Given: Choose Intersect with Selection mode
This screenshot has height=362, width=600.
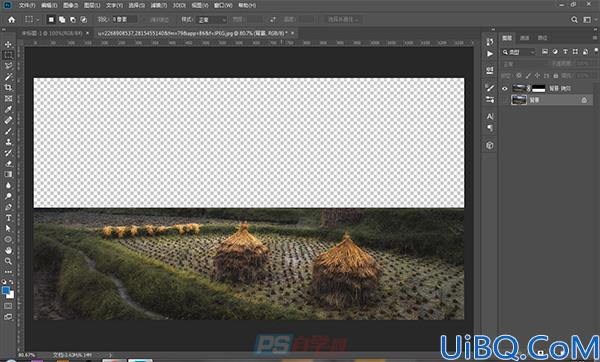Looking at the screenshot, I should (83, 20).
